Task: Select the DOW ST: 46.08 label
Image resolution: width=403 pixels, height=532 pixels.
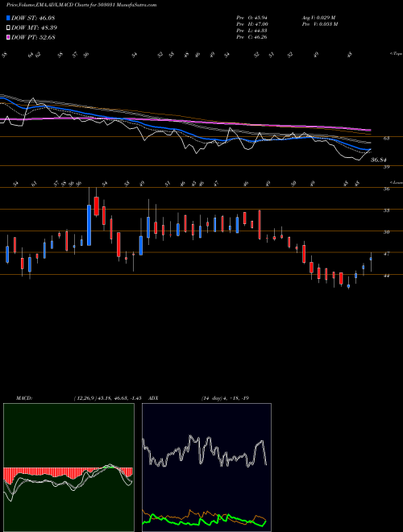Action: (33, 18)
